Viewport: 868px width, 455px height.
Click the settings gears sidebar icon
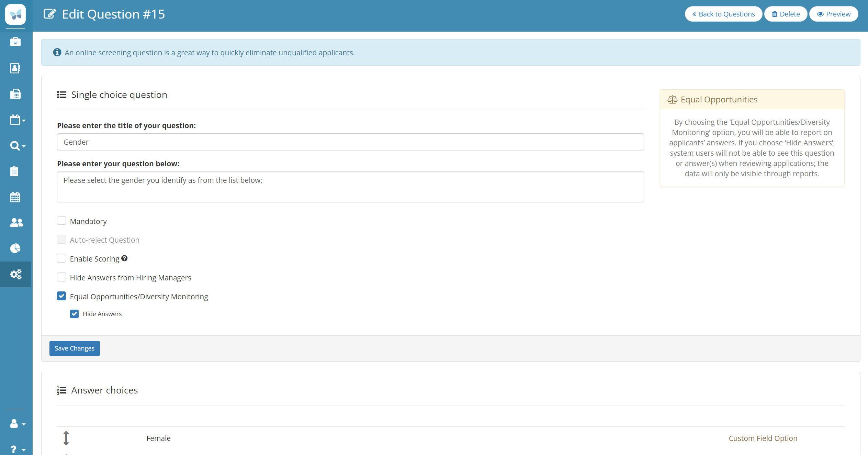pyautogui.click(x=15, y=274)
